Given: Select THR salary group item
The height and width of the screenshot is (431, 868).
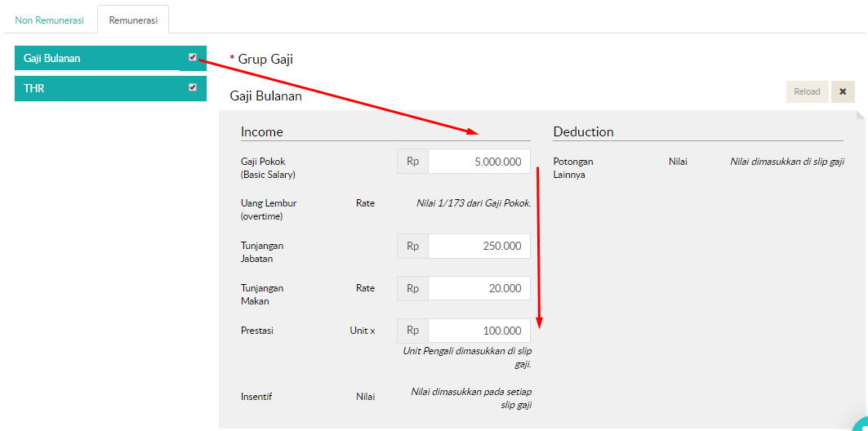Looking at the screenshot, I should [96, 88].
